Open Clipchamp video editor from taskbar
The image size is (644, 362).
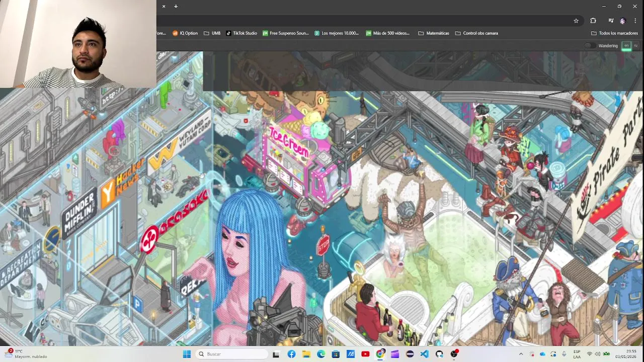click(395, 354)
